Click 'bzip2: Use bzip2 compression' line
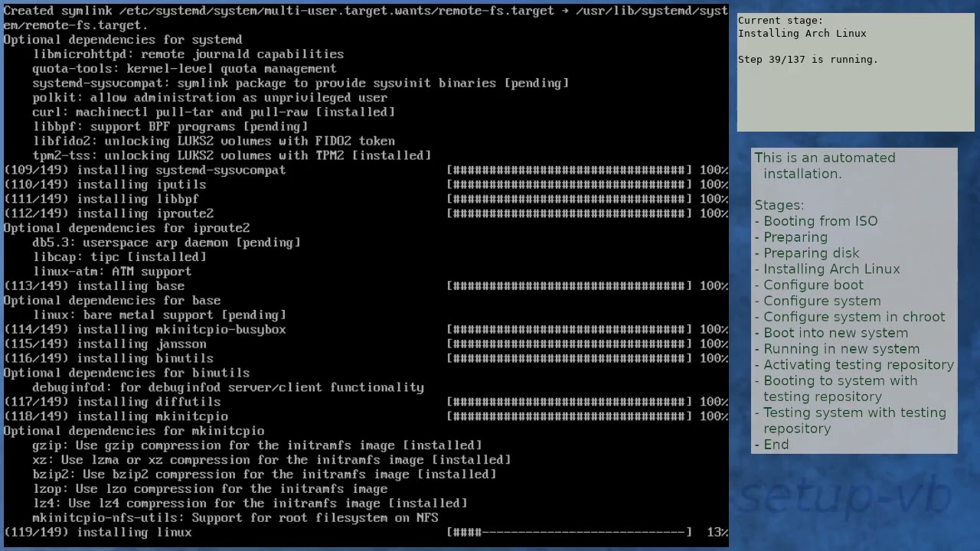980x551 pixels. tap(264, 474)
